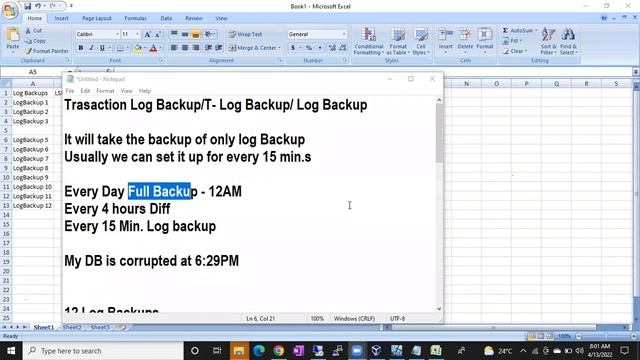Toggle Wrap Text in Alignment group
Screen dimensions: 640x360
[245, 34]
